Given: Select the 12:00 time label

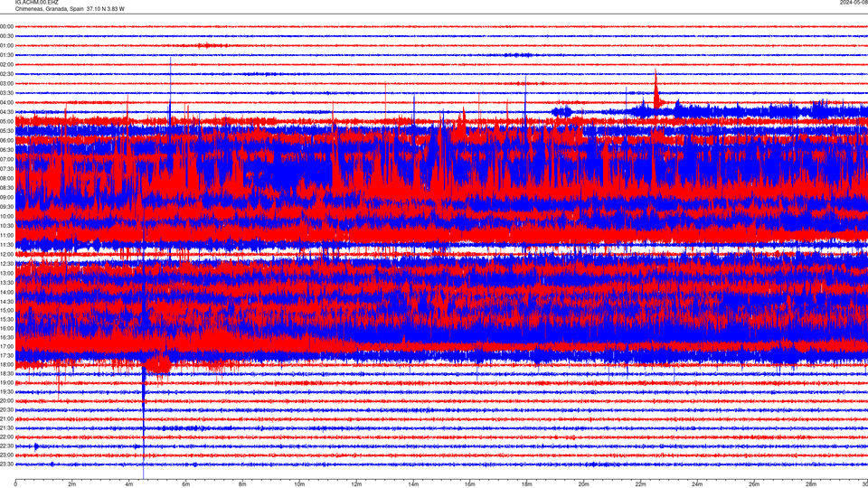Looking at the screenshot, I should (6, 255).
